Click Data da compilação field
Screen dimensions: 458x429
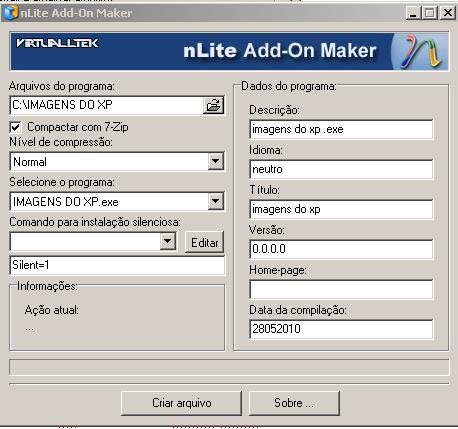pyautogui.click(x=341, y=329)
